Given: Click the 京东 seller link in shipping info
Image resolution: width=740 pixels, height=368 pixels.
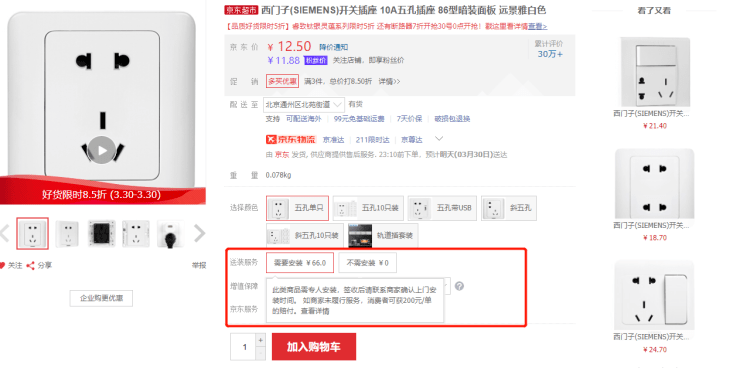Looking at the screenshot, I should [x=282, y=155].
